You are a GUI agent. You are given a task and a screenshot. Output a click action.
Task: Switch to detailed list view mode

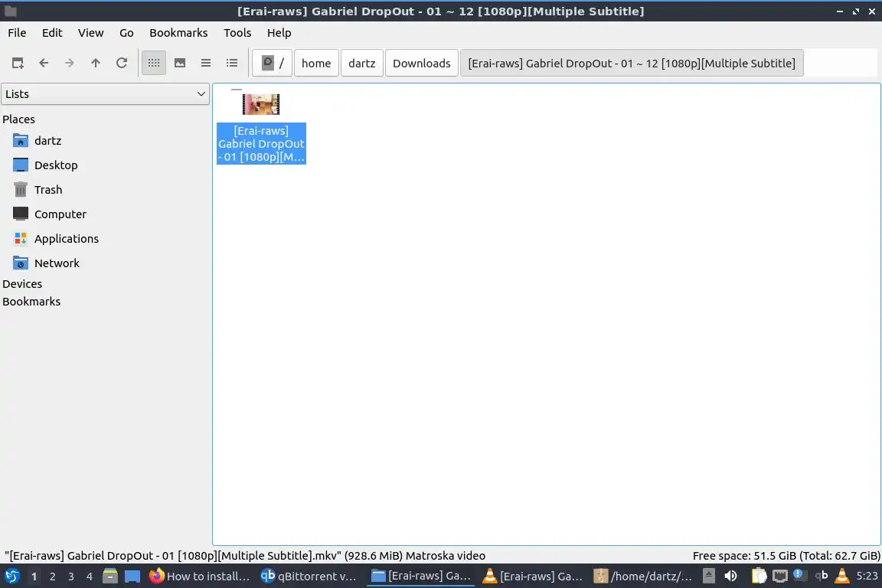point(232,63)
